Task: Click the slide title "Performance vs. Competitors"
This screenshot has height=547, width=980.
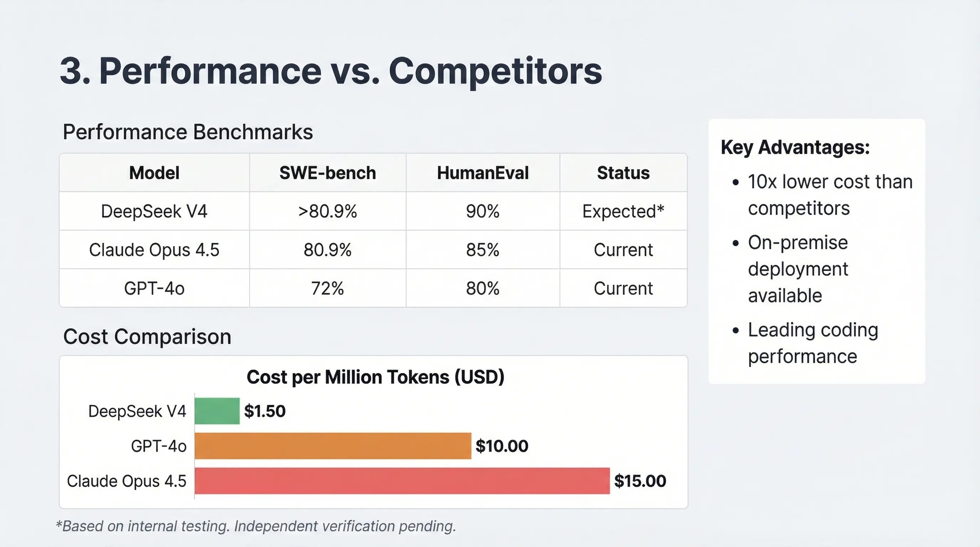Action: coord(331,71)
